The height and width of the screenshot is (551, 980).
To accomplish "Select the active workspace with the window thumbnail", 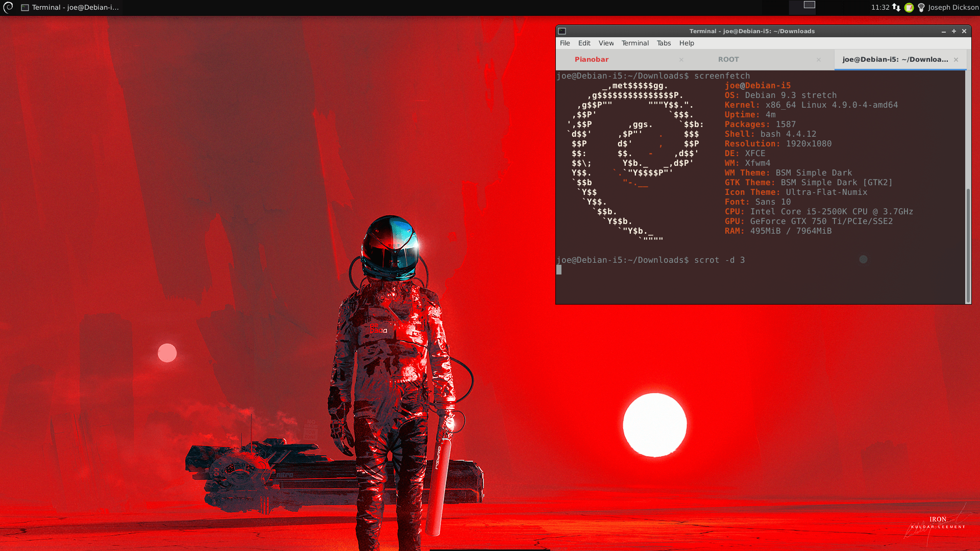I will (x=803, y=7).
